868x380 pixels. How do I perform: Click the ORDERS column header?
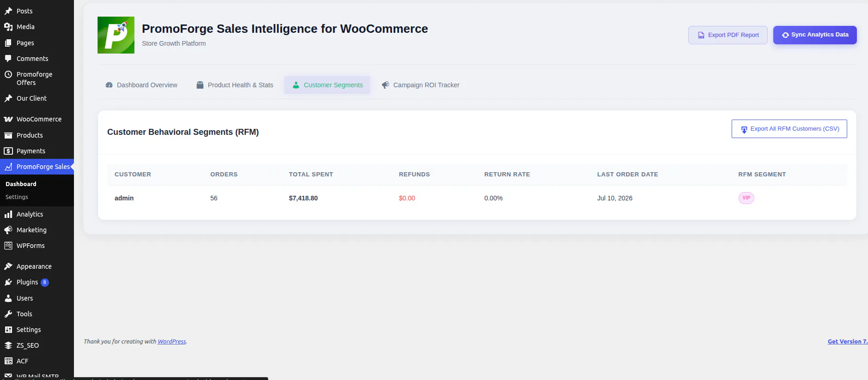(x=224, y=175)
